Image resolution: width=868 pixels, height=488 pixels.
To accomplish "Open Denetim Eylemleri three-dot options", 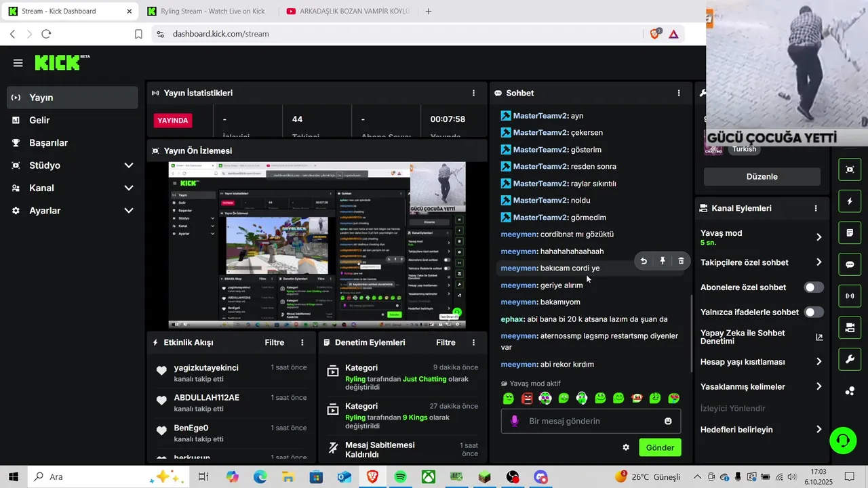I will [x=473, y=342].
